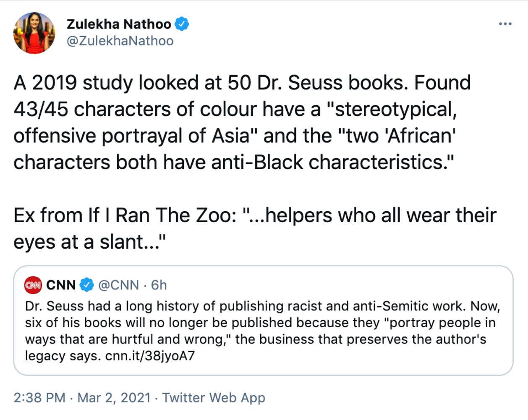The height and width of the screenshot is (420, 528).
Task: Click the 'Ex from If I Ran The Zoo' line
Action: (254, 215)
